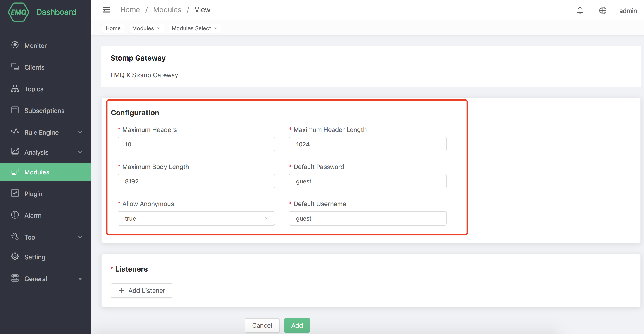Click the Topics sidebar icon
The image size is (644, 334).
(15, 88)
